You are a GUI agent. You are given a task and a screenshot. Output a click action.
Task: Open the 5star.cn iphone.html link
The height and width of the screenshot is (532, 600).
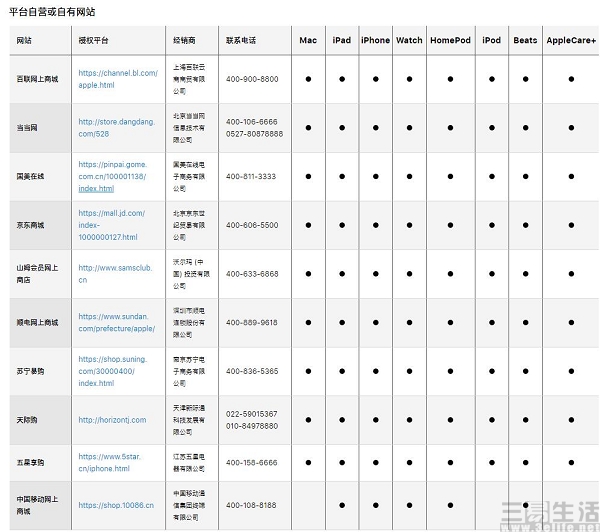(x=110, y=462)
